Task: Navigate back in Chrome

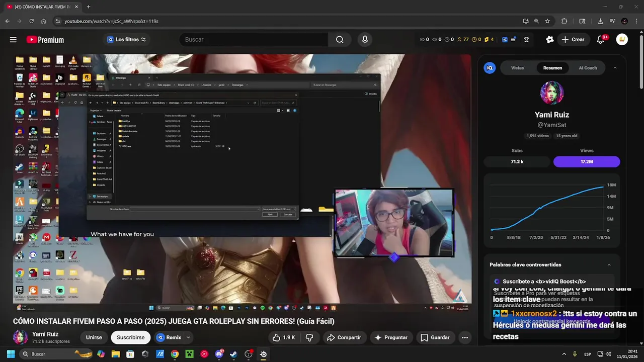Action: 7,21
